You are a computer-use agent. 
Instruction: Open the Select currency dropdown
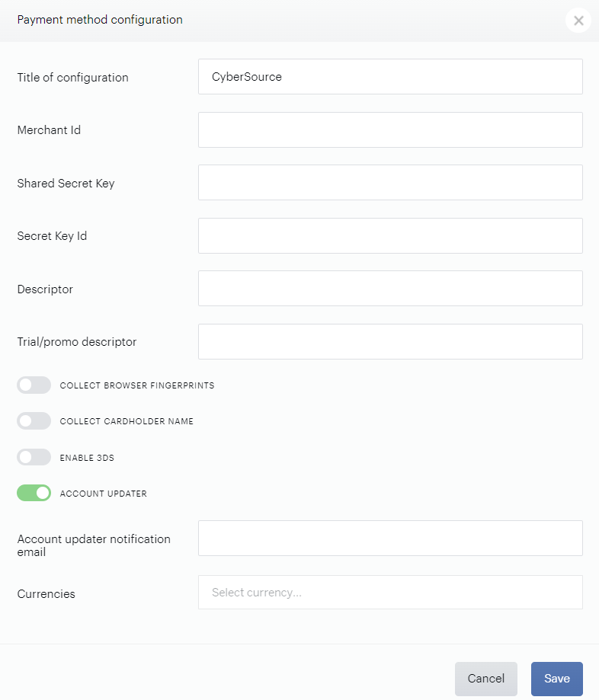[x=390, y=593]
